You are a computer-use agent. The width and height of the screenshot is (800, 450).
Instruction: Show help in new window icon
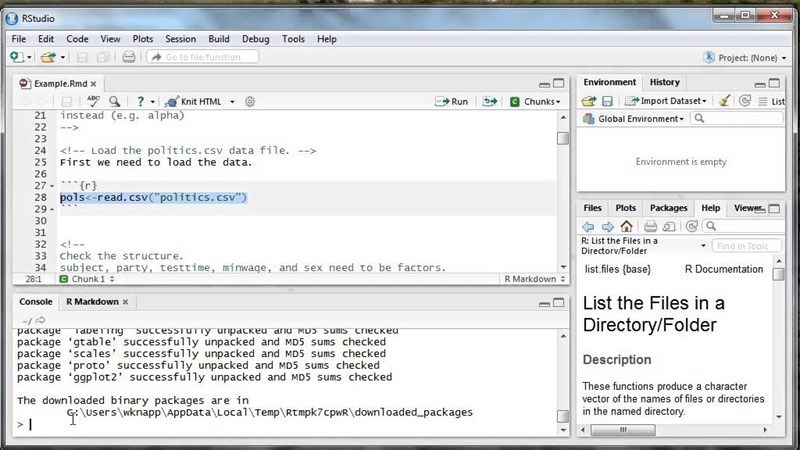point(669,226)
